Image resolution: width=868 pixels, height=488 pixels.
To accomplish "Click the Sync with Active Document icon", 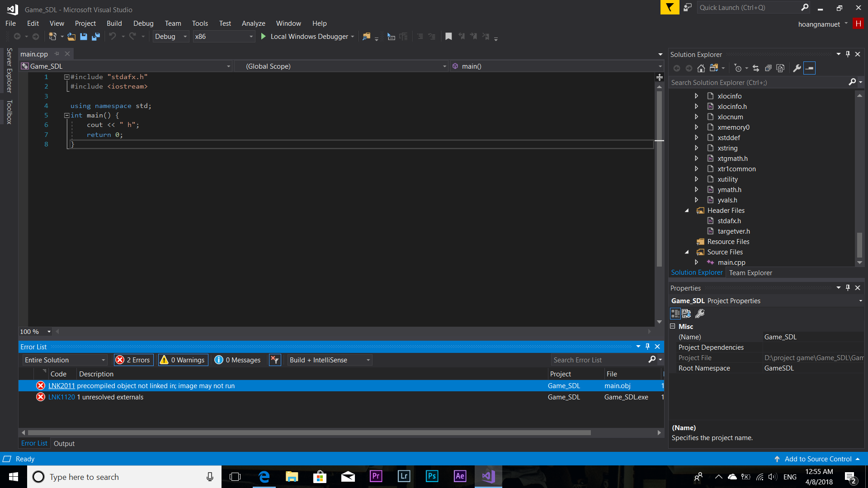I will click(x=756, y=68).
